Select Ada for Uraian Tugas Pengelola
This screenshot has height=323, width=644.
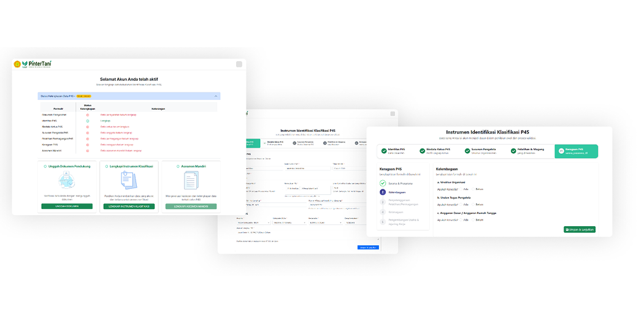pos(462,204)
